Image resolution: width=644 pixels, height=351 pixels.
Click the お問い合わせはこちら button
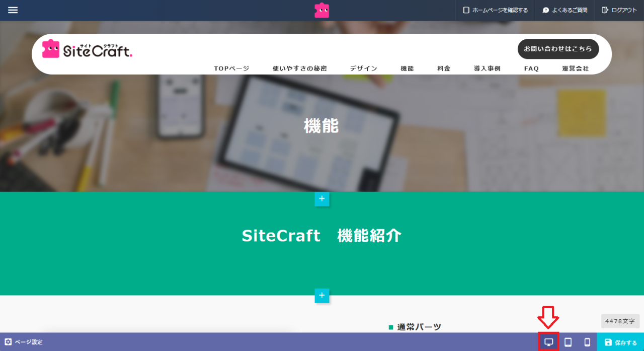[558, 49]
